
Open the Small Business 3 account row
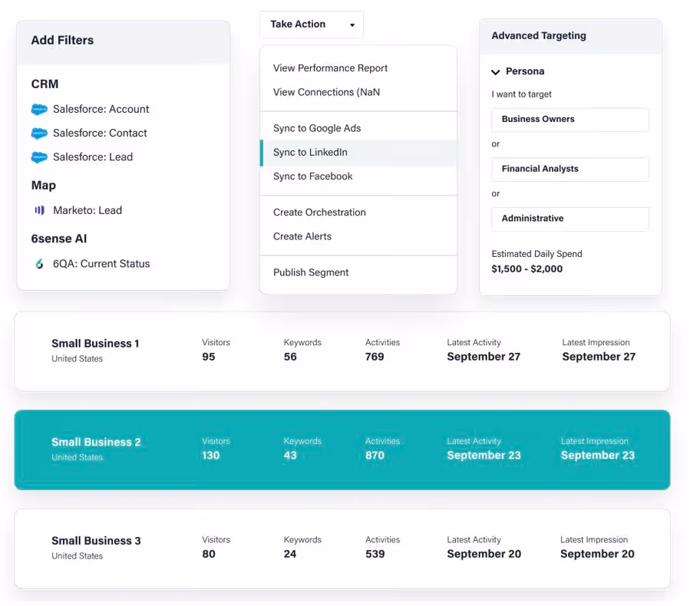click(342, 548)
